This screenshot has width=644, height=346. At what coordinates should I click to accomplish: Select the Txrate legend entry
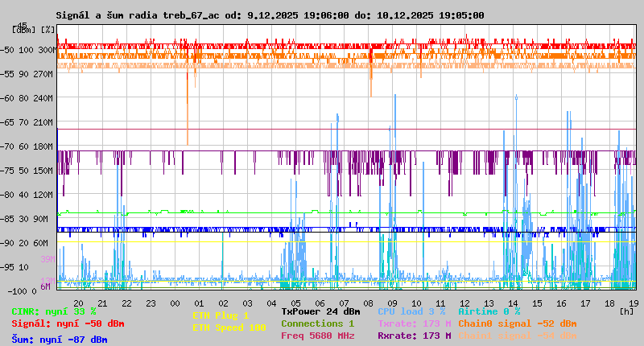[x=414, y=323]
